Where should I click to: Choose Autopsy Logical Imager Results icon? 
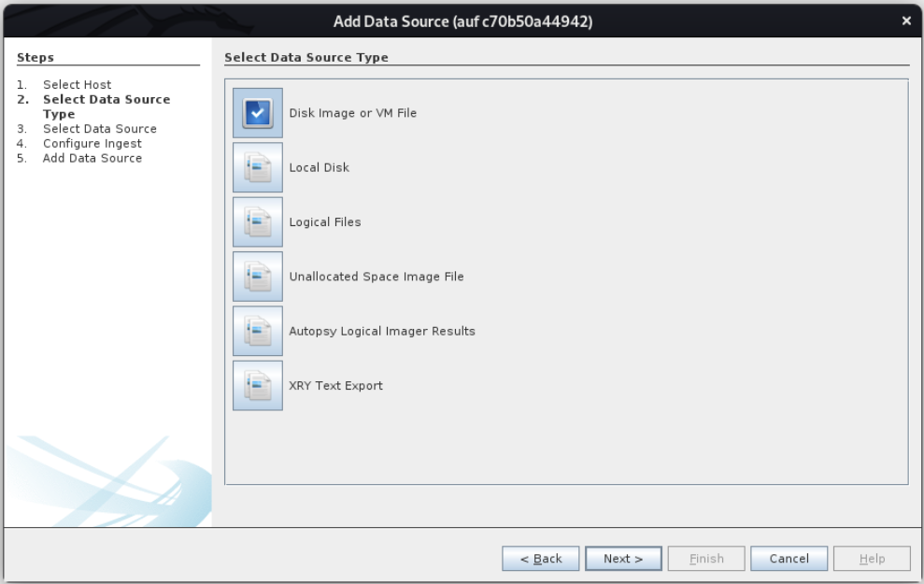257,331
